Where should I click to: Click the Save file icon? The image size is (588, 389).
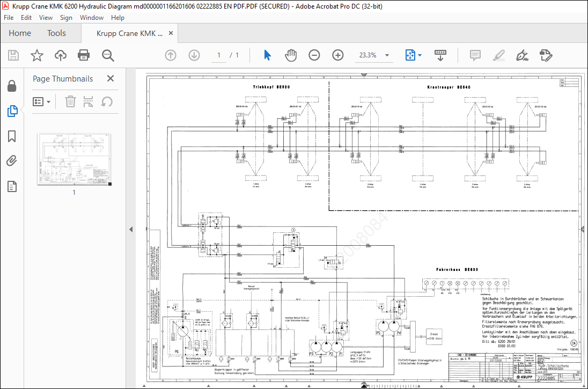click(x=13, y=55)
